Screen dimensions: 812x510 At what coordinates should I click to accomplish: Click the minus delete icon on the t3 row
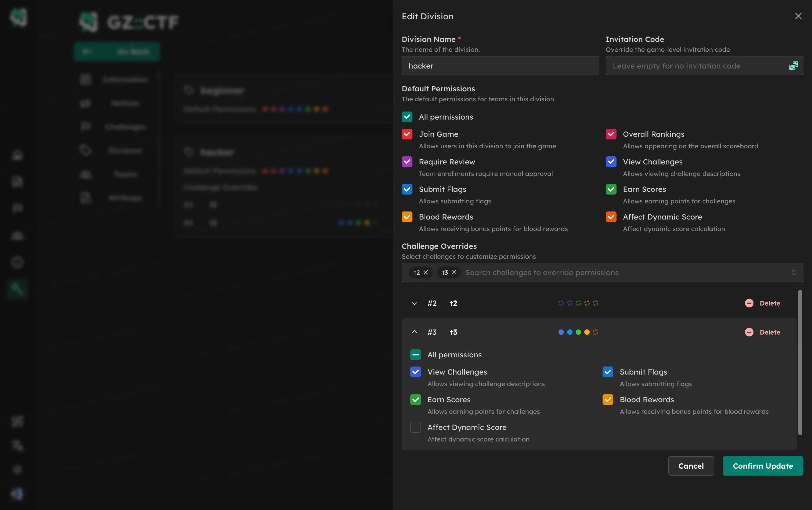749,332
